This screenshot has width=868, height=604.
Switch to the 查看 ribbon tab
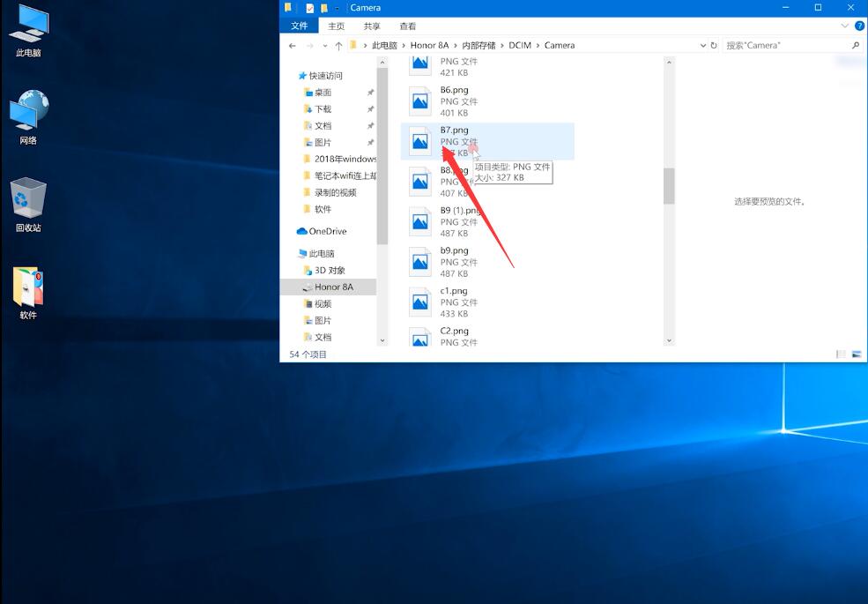point(408,26)
